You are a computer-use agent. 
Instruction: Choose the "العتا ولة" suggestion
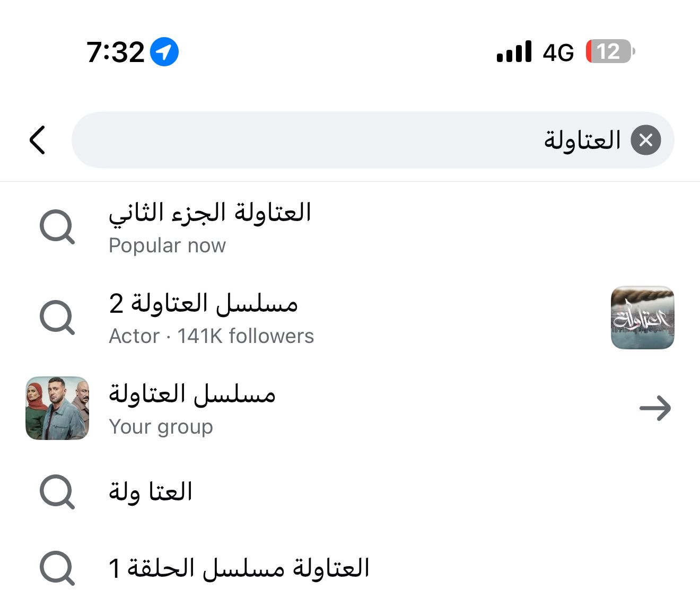[x=151, y=492]
